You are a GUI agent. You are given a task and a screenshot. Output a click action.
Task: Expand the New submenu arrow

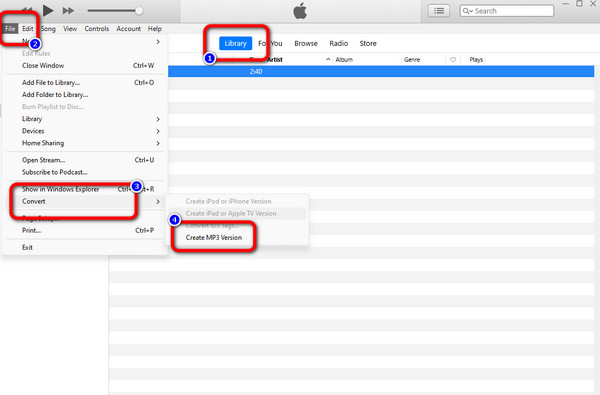click(x=158, y=41)
